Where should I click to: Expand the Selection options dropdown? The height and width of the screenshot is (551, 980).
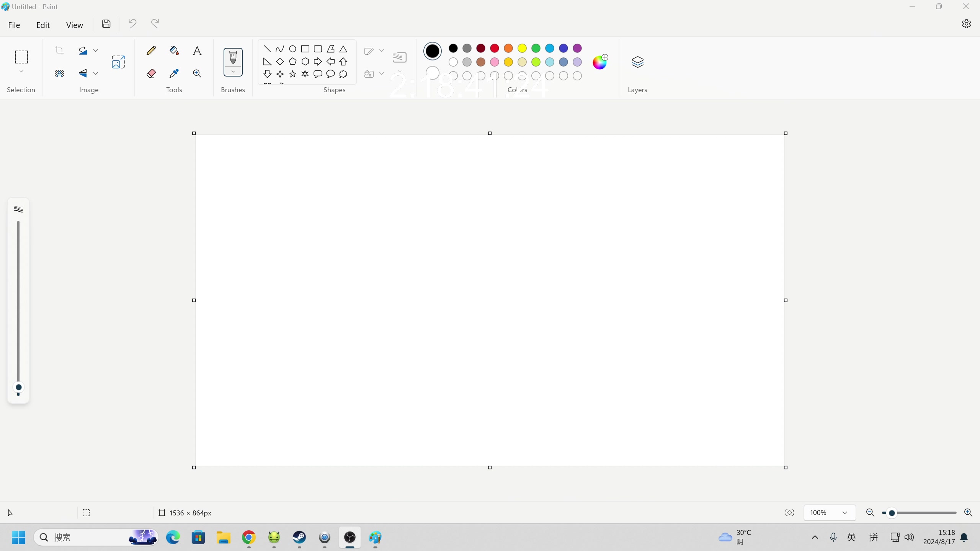pos(21,71)
